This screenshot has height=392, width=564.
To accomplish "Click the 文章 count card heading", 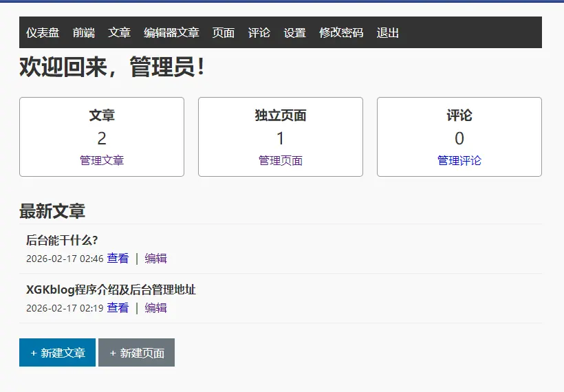I will 102,116.
